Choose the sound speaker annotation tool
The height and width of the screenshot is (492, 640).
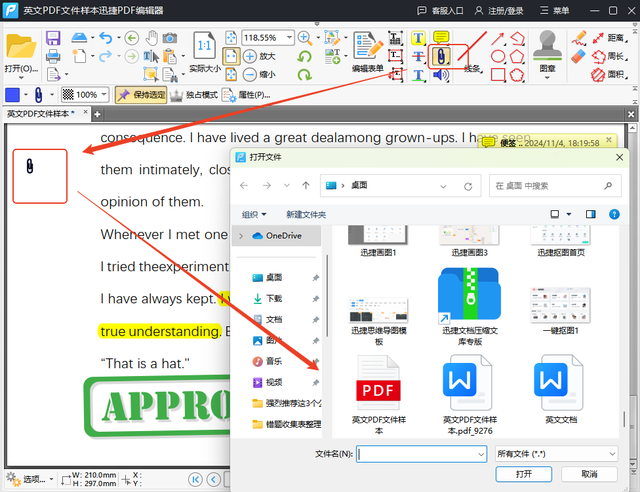coord(441,75)
